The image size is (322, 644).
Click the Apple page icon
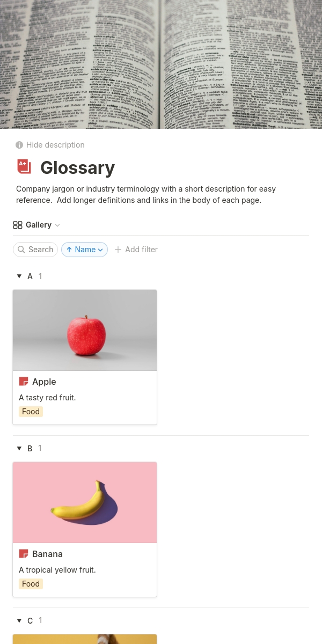click(x=24, y=382)
